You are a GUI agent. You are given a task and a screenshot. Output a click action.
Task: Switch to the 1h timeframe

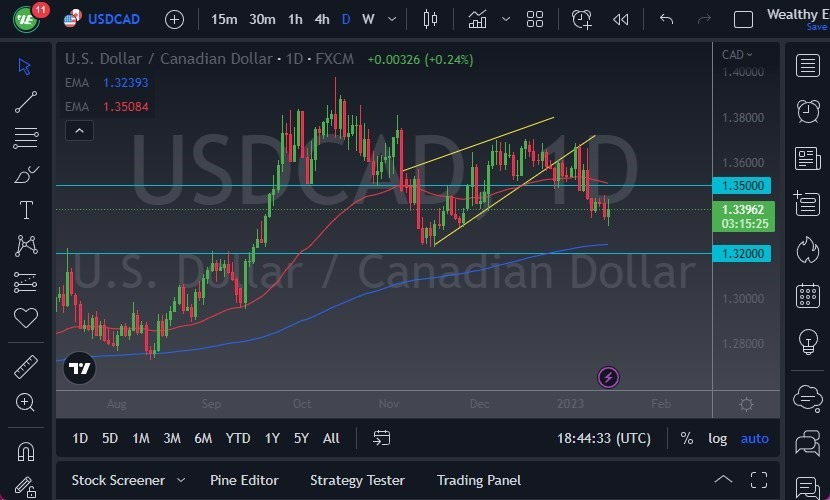click(295, 20)
